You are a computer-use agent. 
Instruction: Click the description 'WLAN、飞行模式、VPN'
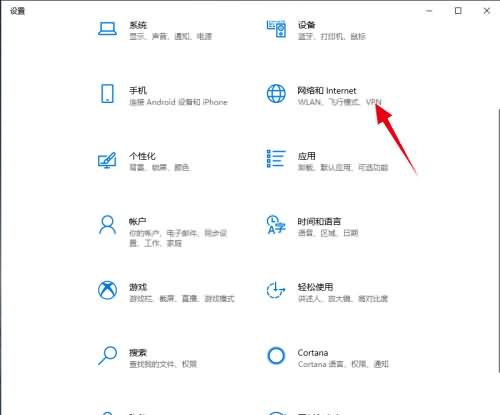[339, 102]
